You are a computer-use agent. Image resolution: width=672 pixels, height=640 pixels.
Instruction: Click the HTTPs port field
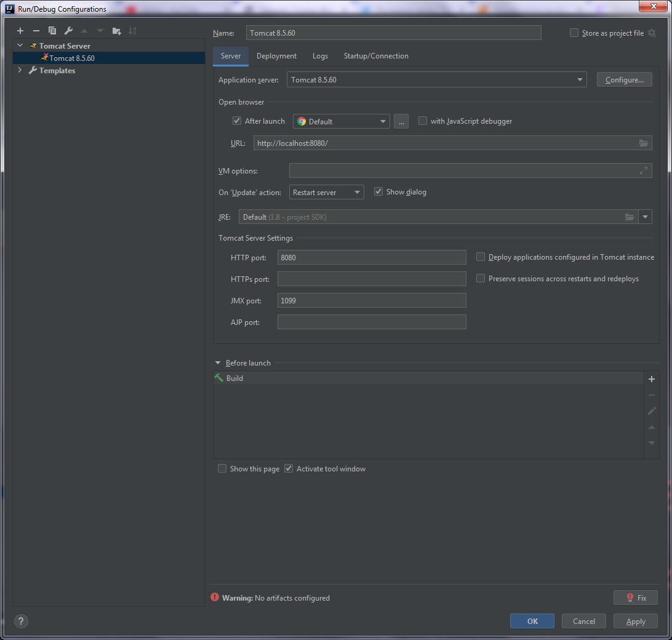click(x=372, y=279)
